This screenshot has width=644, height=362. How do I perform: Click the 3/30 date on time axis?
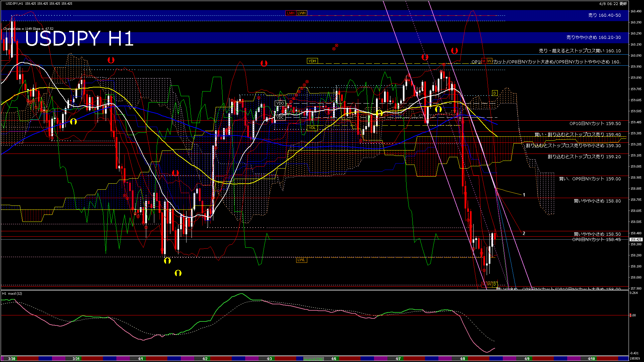click(x=12, y=359)
